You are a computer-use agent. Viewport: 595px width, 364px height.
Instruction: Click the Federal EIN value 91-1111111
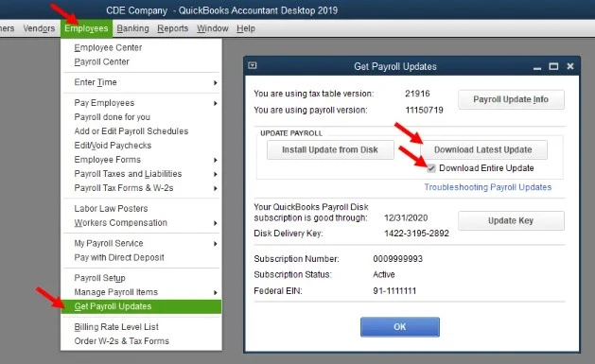[x=394, y=291]
